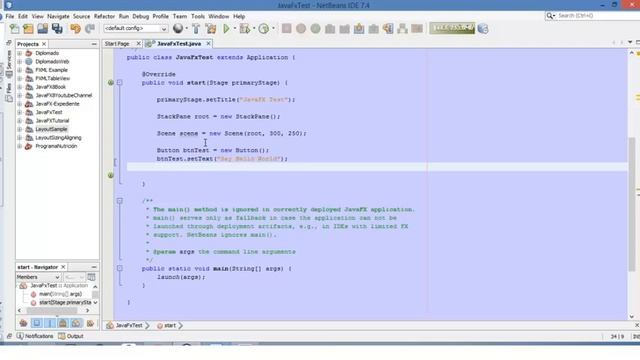
Task: Expand the FXML Example project node
Action: pyautogui.click(x=20, y=70)
